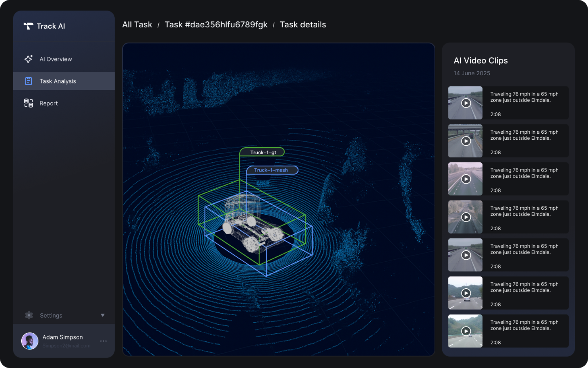Click the truck wireframe model in the viewer

[x=253, y=223]
